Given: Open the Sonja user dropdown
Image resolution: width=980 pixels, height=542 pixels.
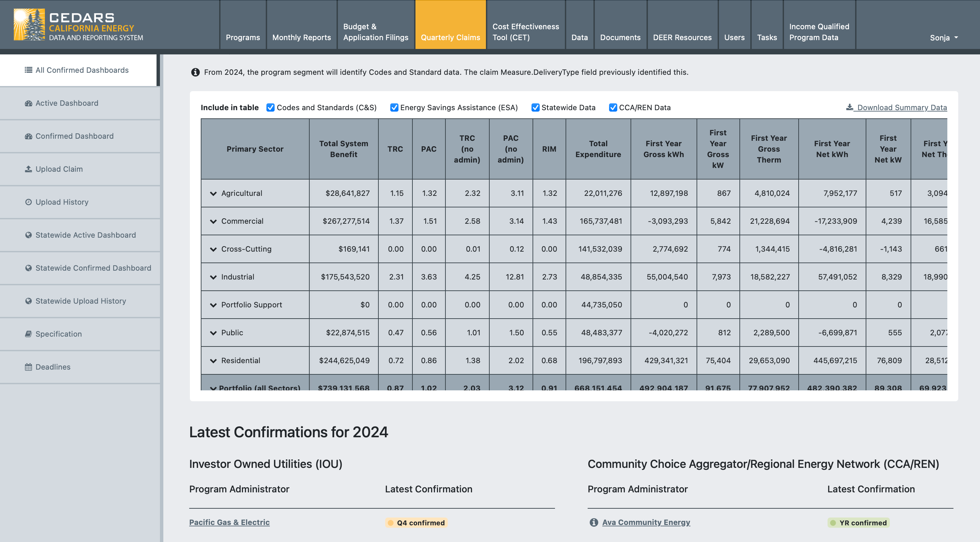Looking at the screenshot, I should (x=944, y=38).
